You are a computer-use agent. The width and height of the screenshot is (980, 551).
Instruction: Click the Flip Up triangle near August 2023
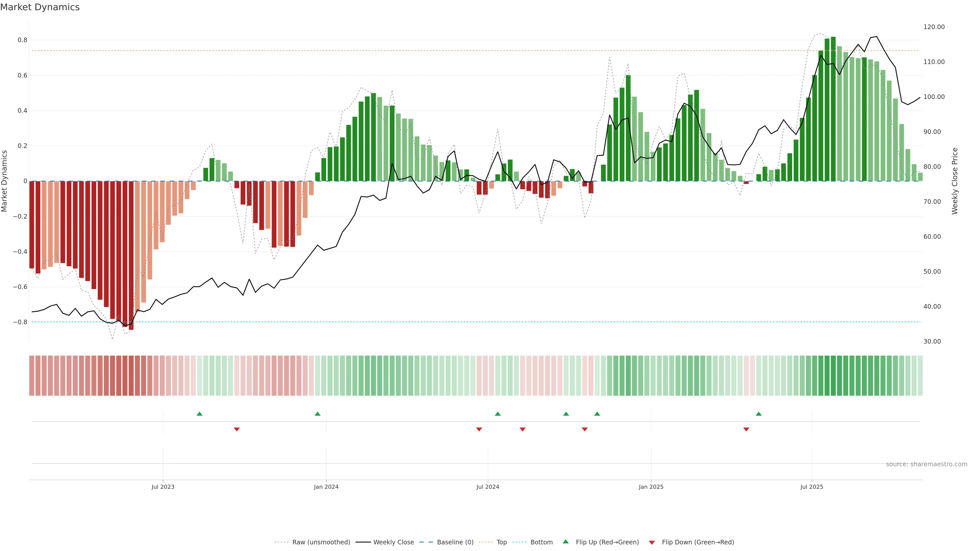(x=199, y=414)
